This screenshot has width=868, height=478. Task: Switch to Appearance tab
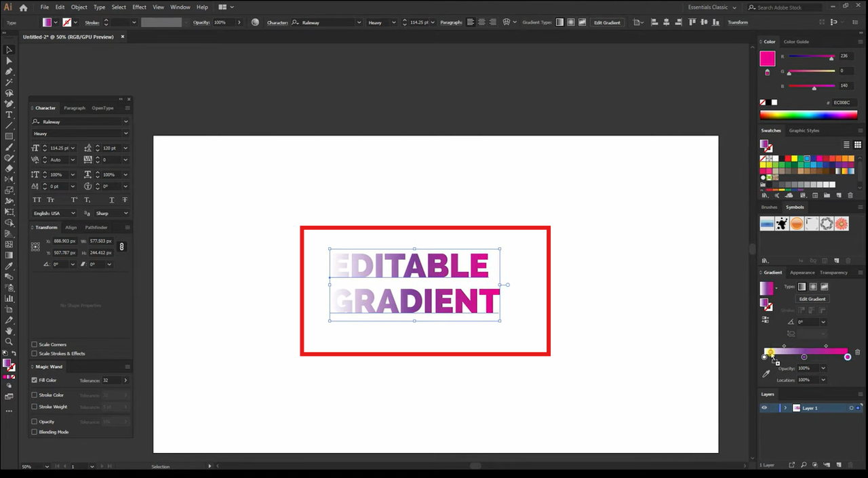802,273
